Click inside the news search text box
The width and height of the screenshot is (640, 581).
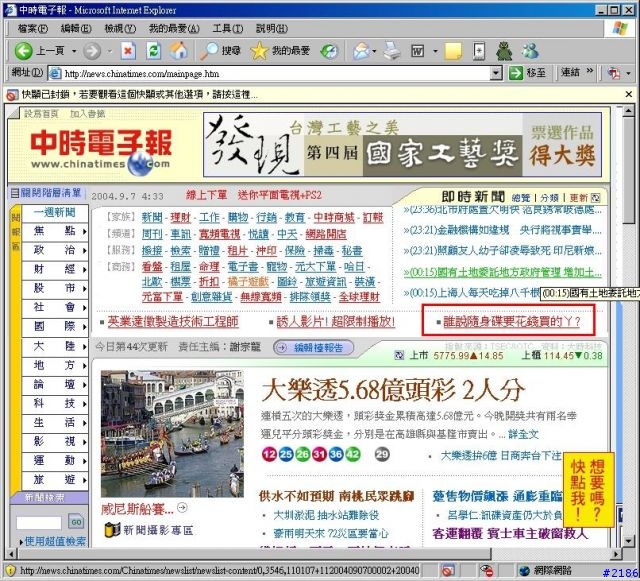click(x=39, y=523)
